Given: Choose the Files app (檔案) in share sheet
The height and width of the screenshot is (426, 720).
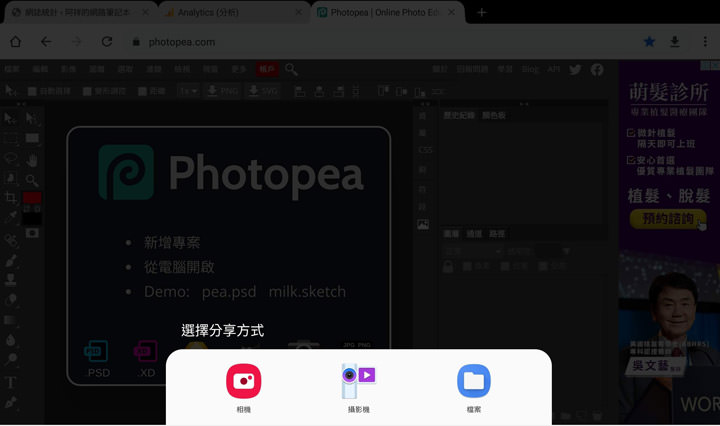Looking at the screenshot, I should coord(474,388).
